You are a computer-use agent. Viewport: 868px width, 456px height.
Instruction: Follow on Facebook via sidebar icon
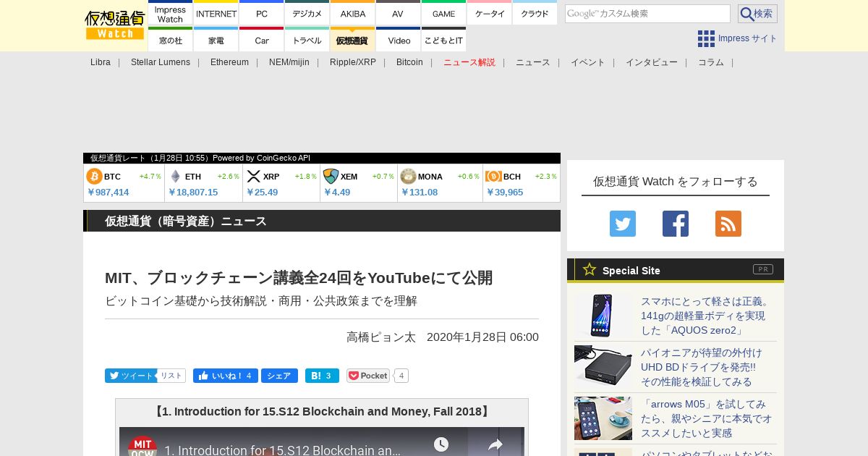tap(676, 224)
